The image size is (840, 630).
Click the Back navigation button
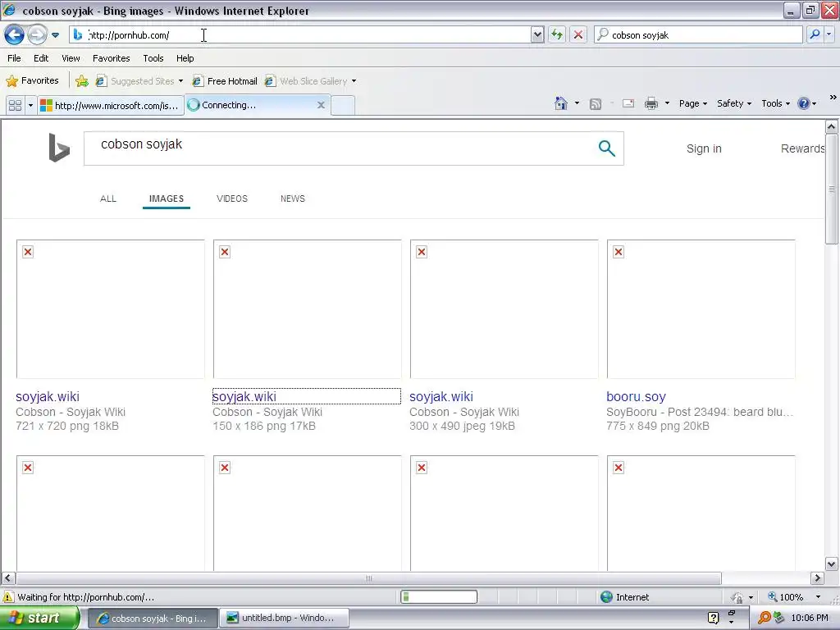click(15, 34)
